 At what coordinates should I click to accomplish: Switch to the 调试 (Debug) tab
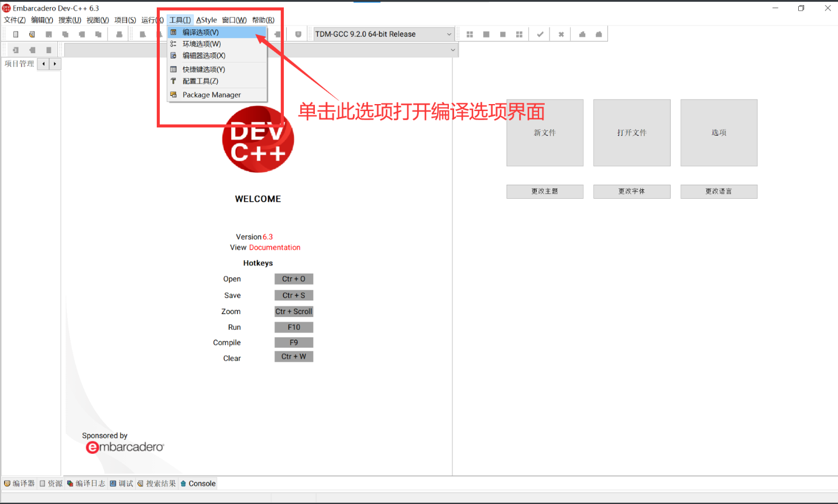click(124, 484)
